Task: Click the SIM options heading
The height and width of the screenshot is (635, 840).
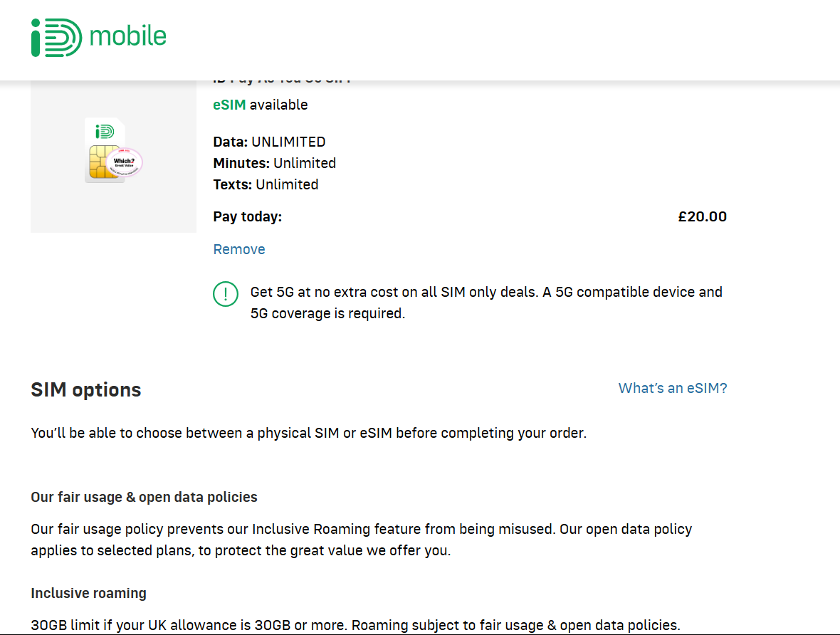Action: (85, 389)
